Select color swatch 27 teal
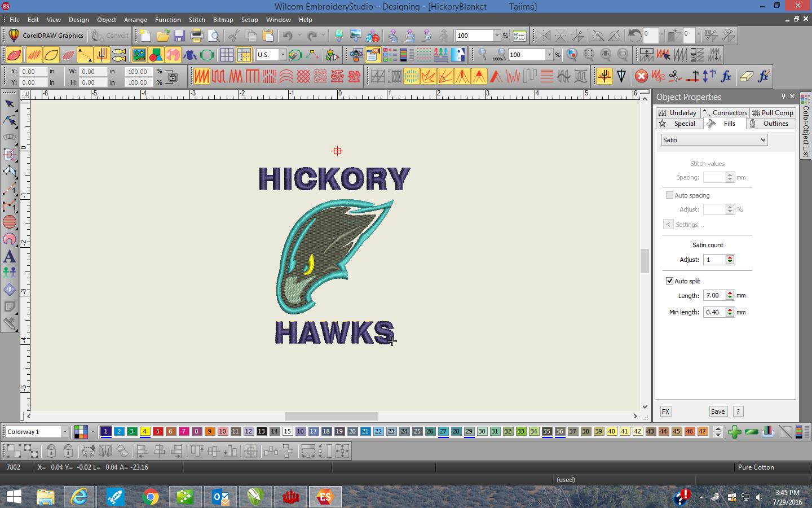The image size is (812, 508). click(x=443, y=431)
